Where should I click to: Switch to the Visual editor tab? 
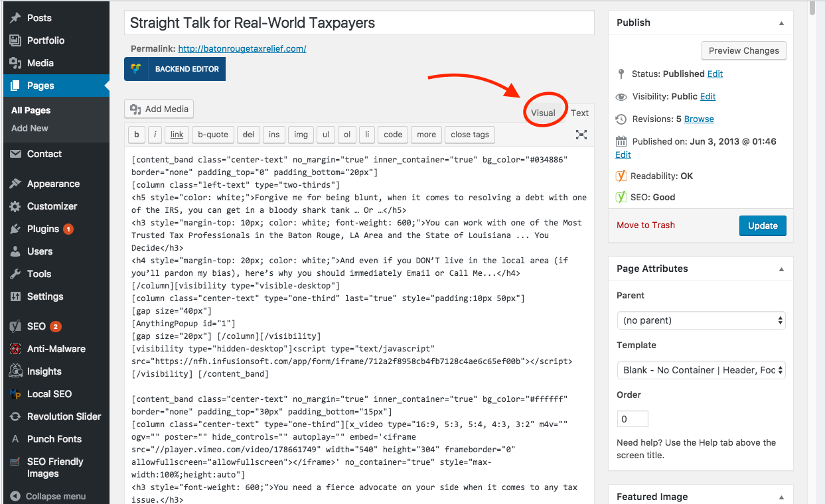click(543, 113)
